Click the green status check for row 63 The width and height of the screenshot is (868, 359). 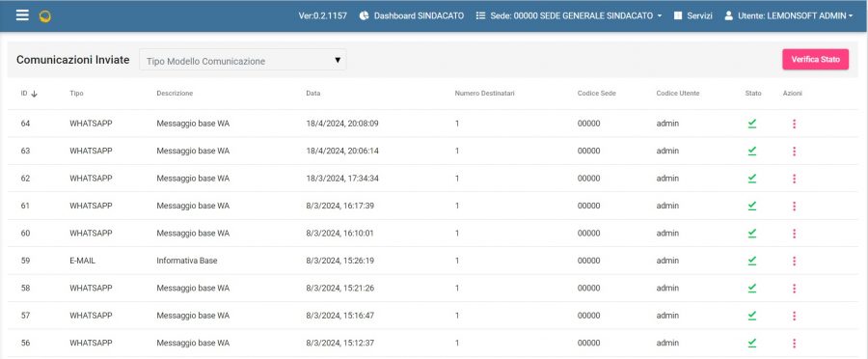[x=751, y=151]
